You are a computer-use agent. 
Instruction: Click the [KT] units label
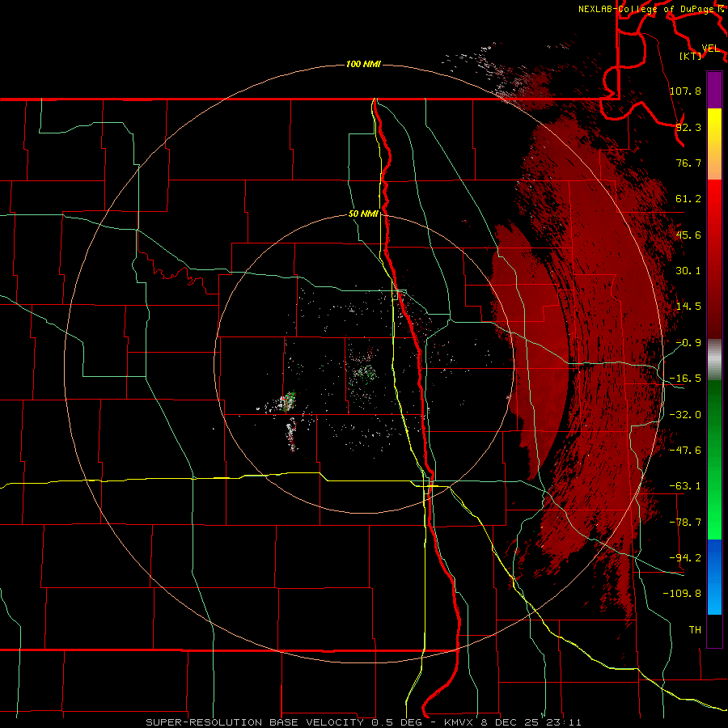691,56
